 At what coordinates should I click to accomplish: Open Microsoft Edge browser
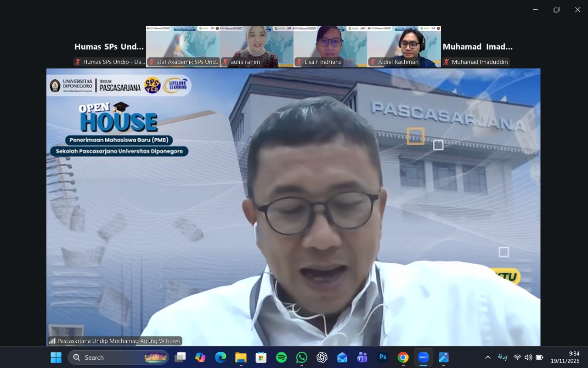tap(220, 357)
